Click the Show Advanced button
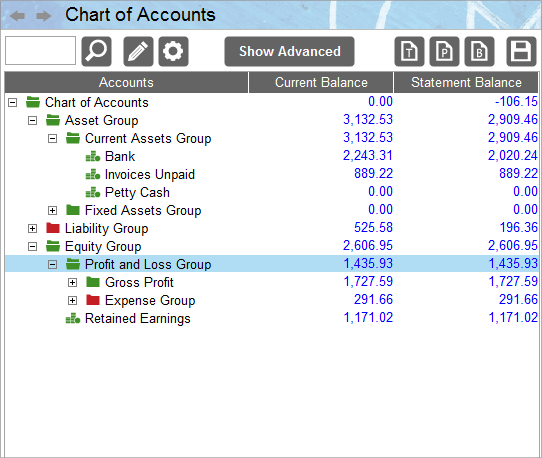Screen dimensions: 542x458 click(x=289, y=51)
